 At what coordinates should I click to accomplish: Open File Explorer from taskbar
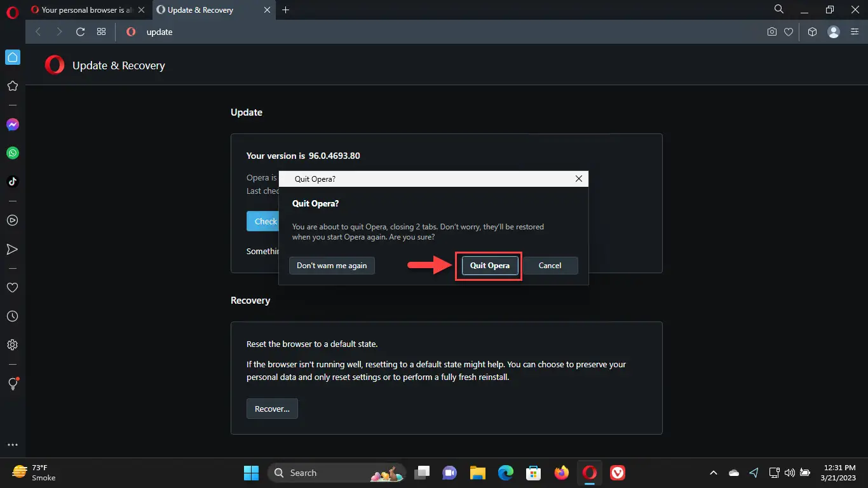click(478, 473)
